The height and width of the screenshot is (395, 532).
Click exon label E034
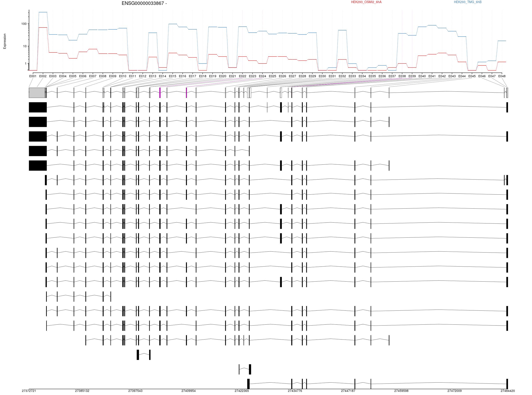click(362, 76)
